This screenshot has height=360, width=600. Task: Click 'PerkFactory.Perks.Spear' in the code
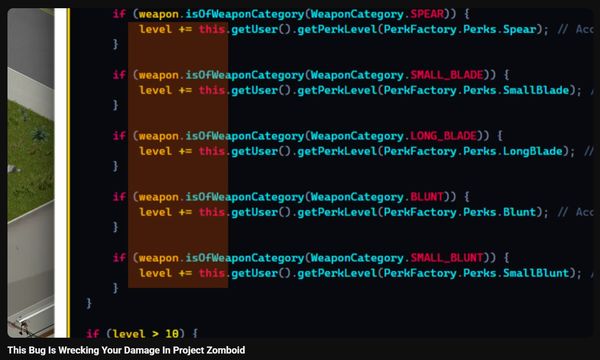460,29
